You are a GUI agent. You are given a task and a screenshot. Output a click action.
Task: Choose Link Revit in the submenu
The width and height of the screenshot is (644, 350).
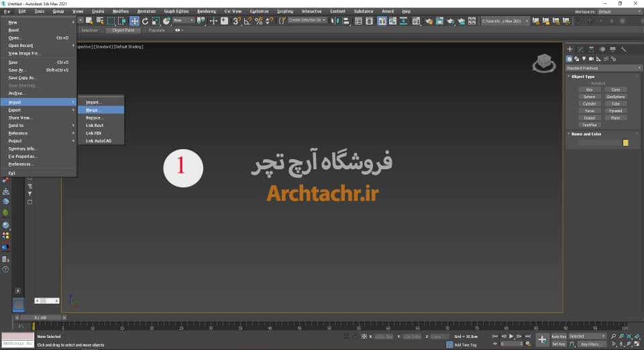coord(101,126)
